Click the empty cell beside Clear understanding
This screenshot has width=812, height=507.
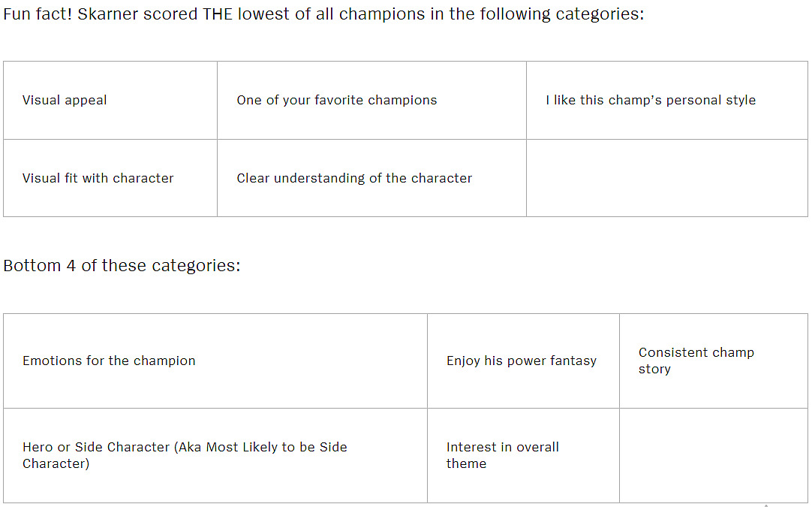coord(667,178)
